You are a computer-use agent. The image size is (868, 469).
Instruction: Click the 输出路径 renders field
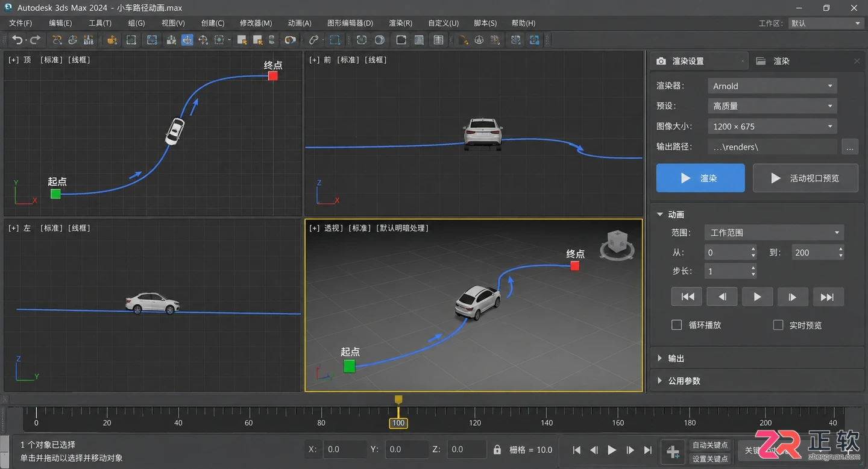click(772, 146)
